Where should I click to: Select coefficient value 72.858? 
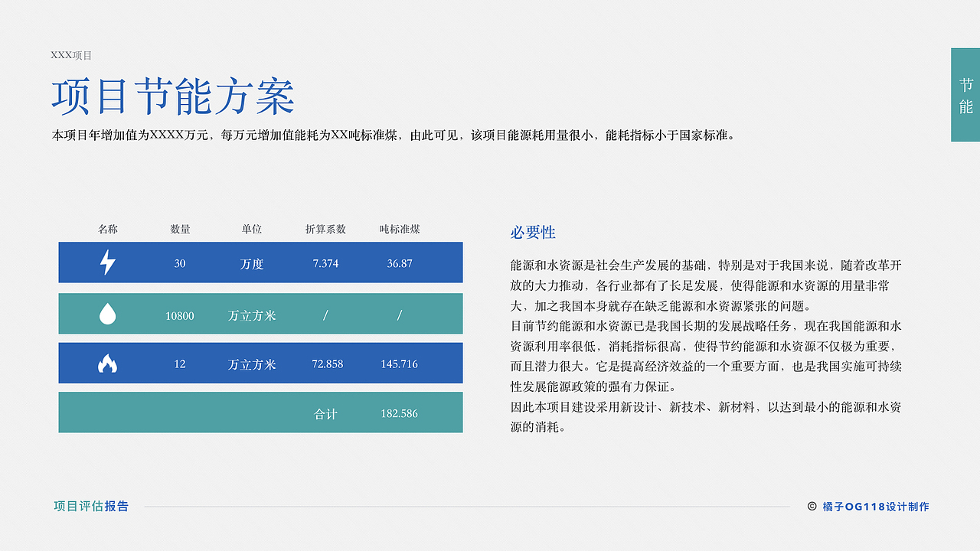click(x=328, y=364)
